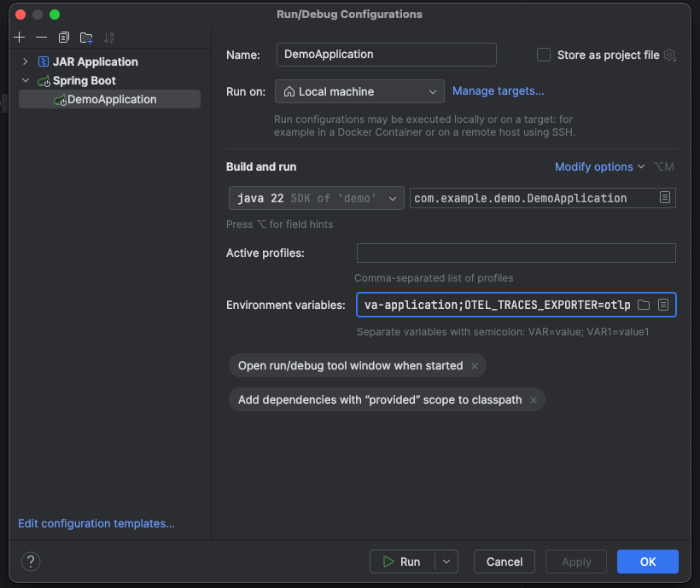Remove the selected run configuration
Screen dimensions: 700x588
[41, 38]
